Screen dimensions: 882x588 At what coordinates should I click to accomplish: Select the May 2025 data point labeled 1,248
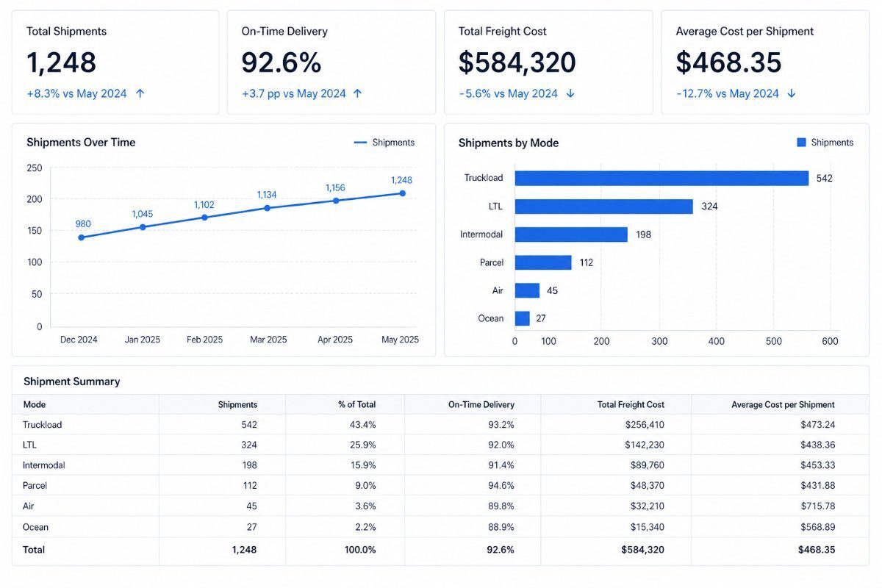402,193
